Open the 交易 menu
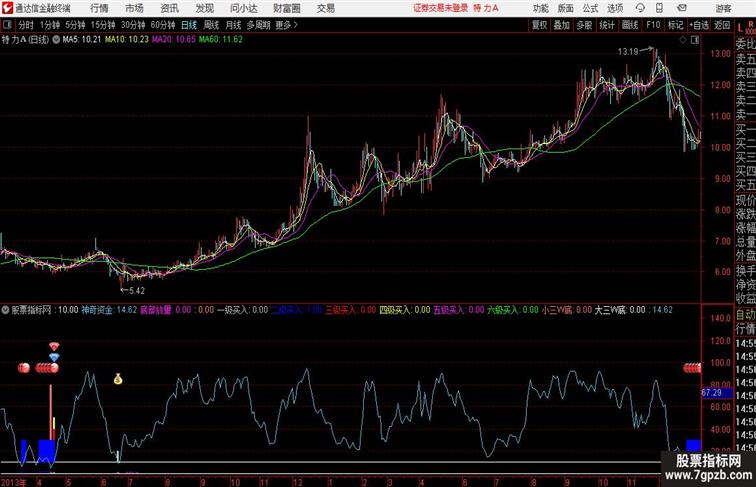Image resolution: width=756 pixels, height=487 pixels. pyautogui.click(x=326, y=8)
